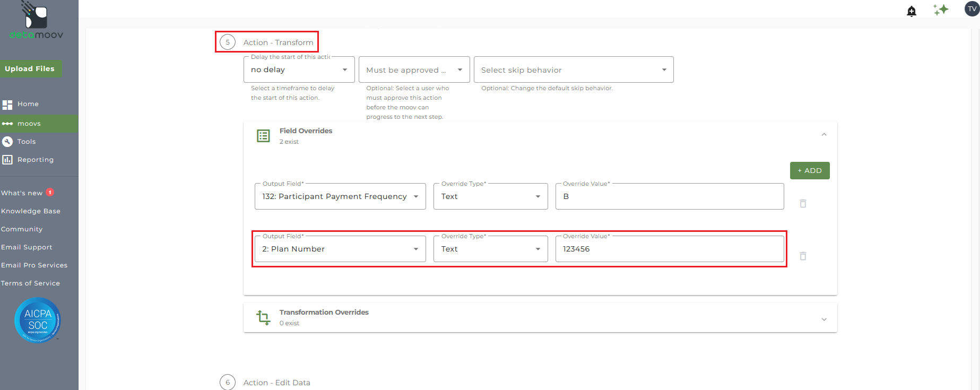Open the Community link
Viewport: 980px width, 390px height.
(x=22, y=229)
